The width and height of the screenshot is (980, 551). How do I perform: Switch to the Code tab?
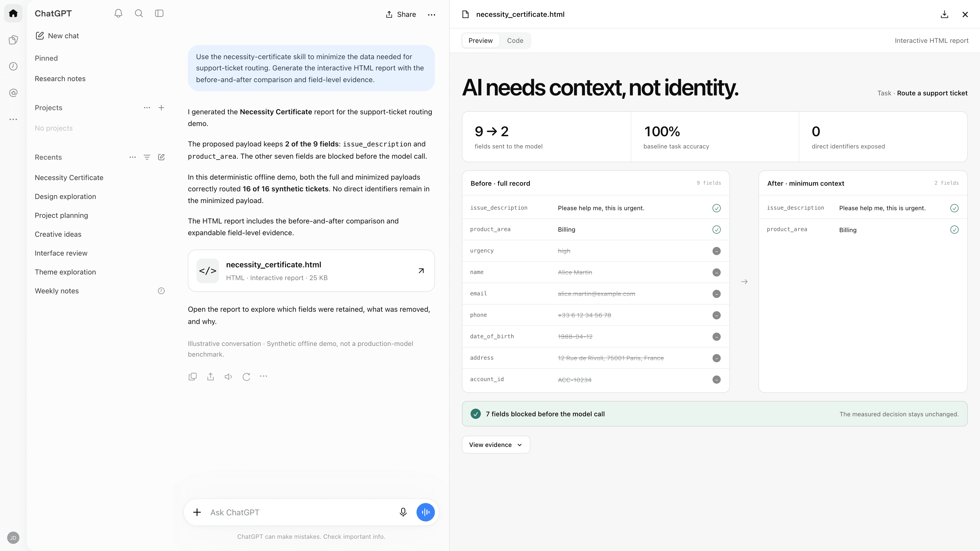515,41
